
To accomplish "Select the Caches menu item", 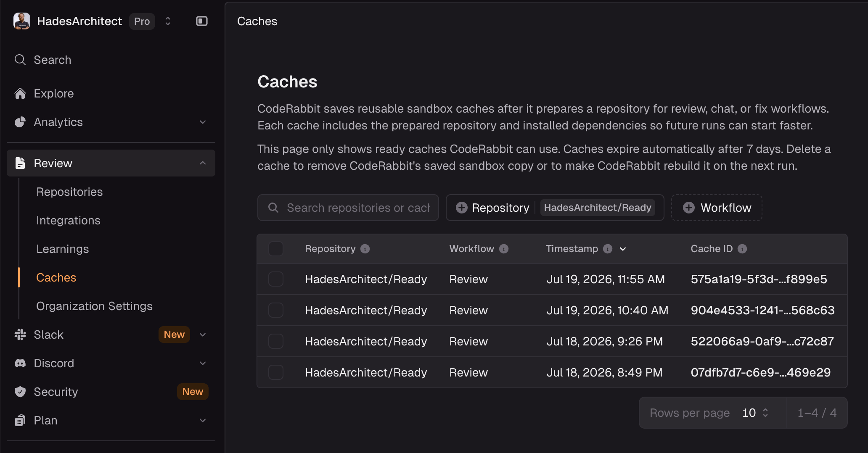I will click(56, 277).
